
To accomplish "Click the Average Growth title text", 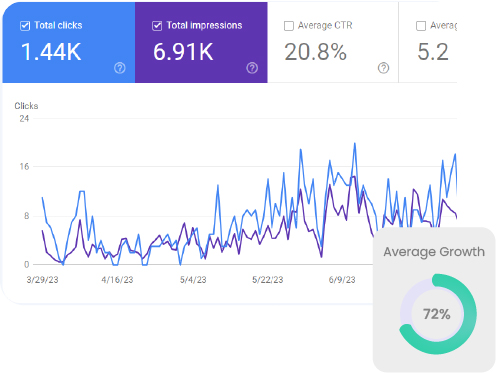I will pyautogui.click(x=434, y=252).
